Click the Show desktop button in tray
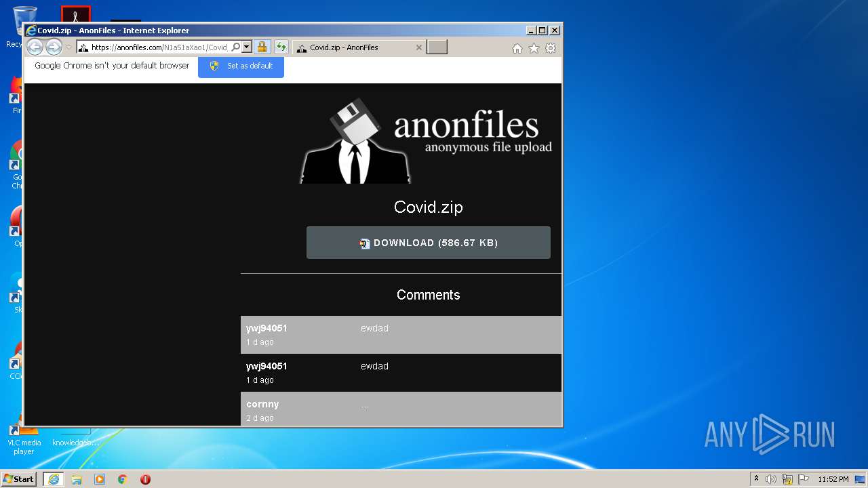The image size is (868, 488). point(861,479)
